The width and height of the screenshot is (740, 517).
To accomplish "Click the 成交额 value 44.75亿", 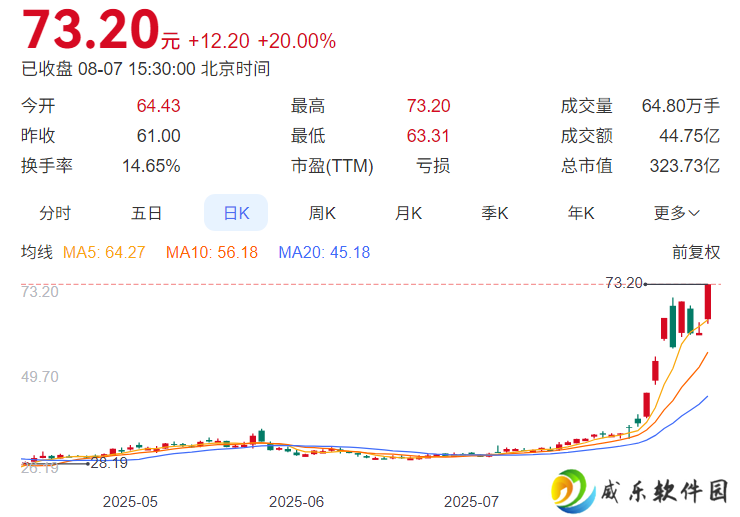I will point(690,136).
